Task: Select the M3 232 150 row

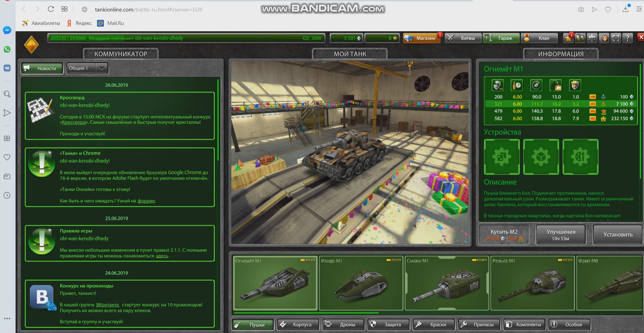Action: pyautogui.click(x=561, y=119)
